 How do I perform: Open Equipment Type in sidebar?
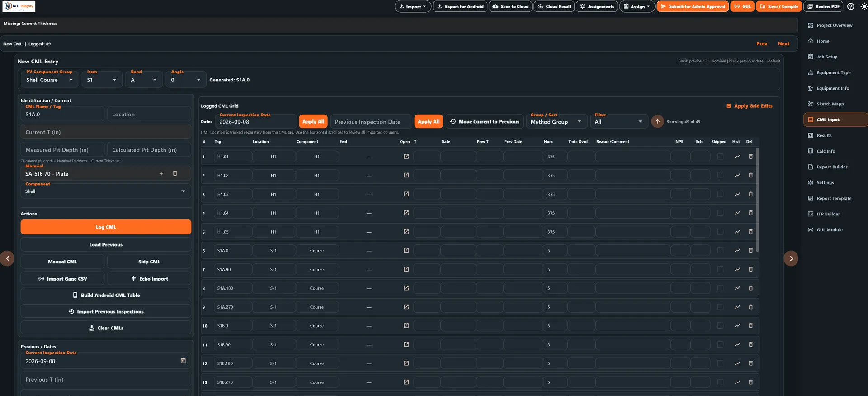tap(835, 72)
